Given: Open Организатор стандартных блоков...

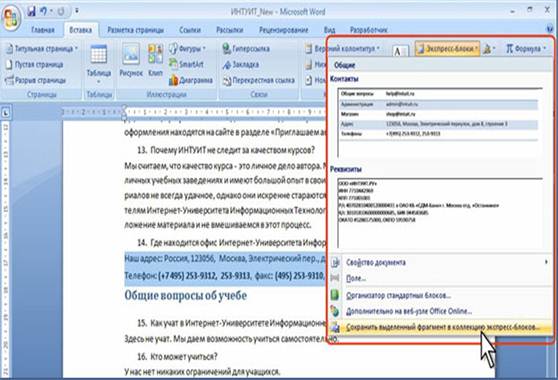Looking at the screenshot, I should click(x=440, y=295).
